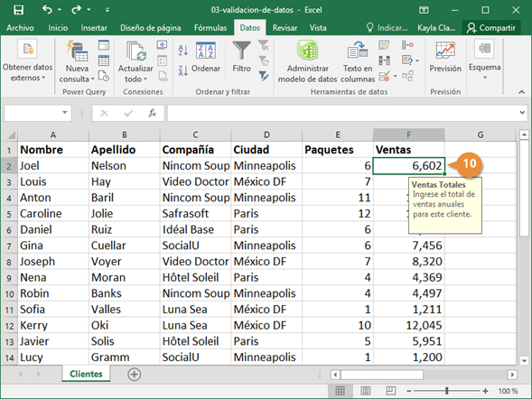Switch to Page Break Preview icon

tap(390, 391)
